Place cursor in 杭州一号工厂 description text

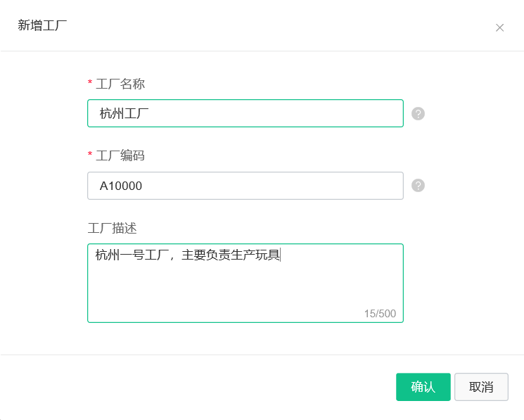tap(132, 255)
